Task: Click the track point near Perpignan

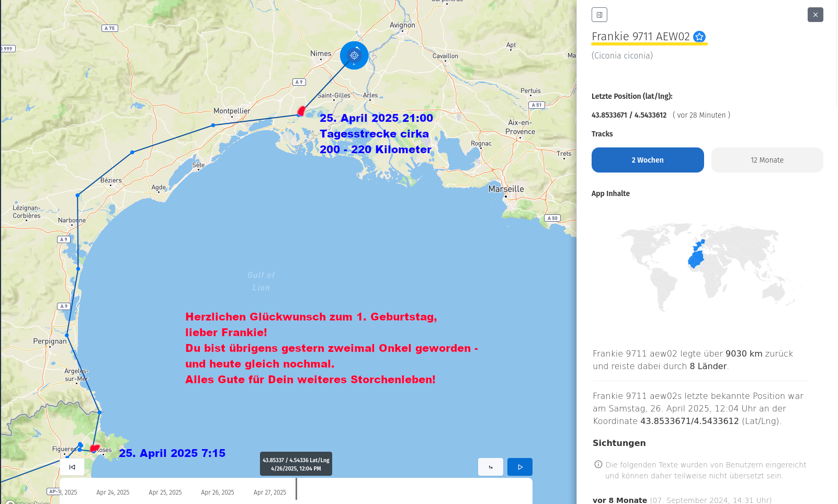Action: 67,335
